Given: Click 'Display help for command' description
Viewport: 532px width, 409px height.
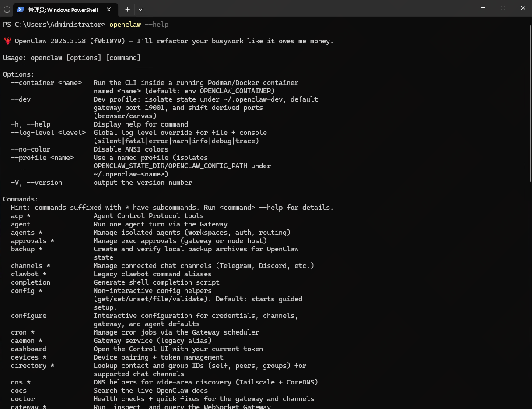Looking at the screenshot, I should click(141, 124).
